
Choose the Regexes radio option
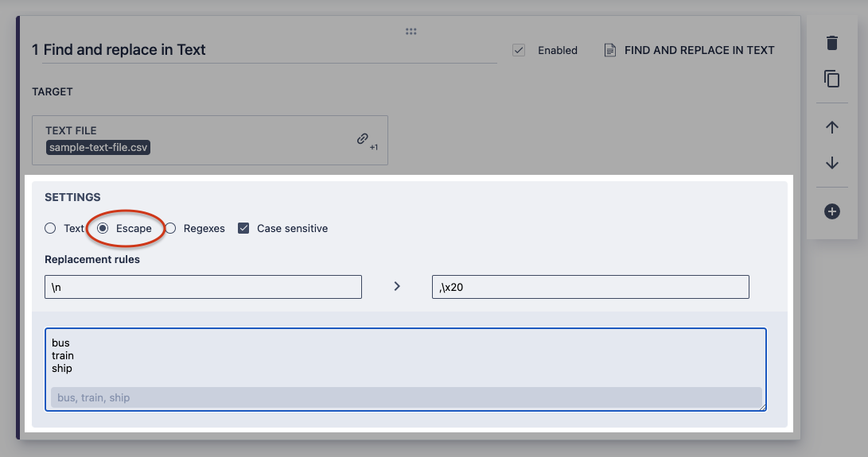coord(170,228)
